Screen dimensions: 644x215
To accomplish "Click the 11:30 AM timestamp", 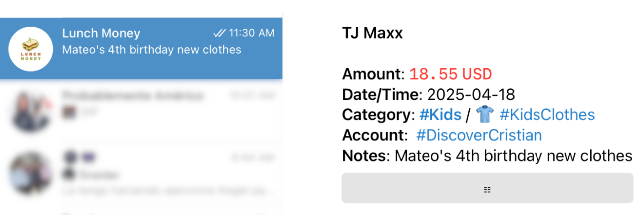I will tap(251, 33).
